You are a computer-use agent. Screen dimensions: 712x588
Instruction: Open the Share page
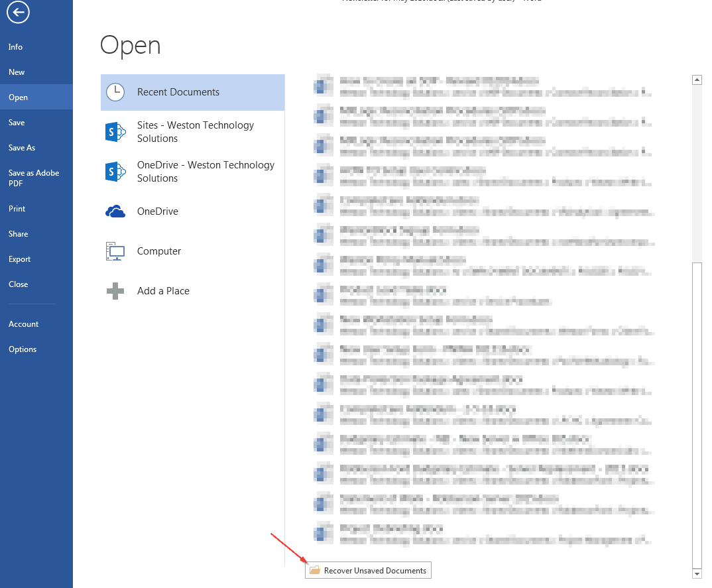(36, 234)
